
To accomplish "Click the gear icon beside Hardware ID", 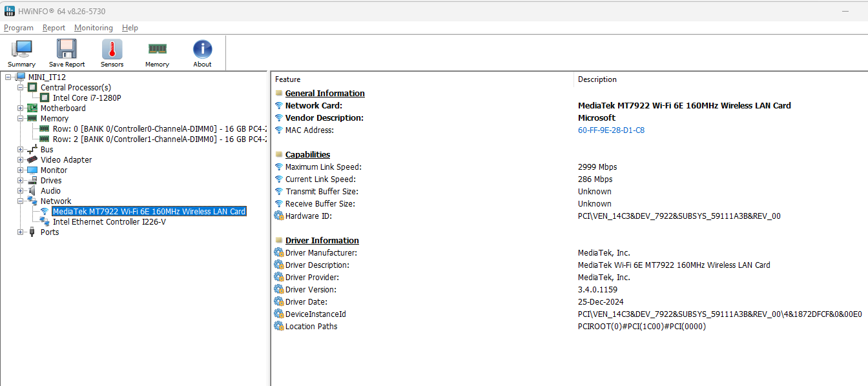I will [279, 216].
